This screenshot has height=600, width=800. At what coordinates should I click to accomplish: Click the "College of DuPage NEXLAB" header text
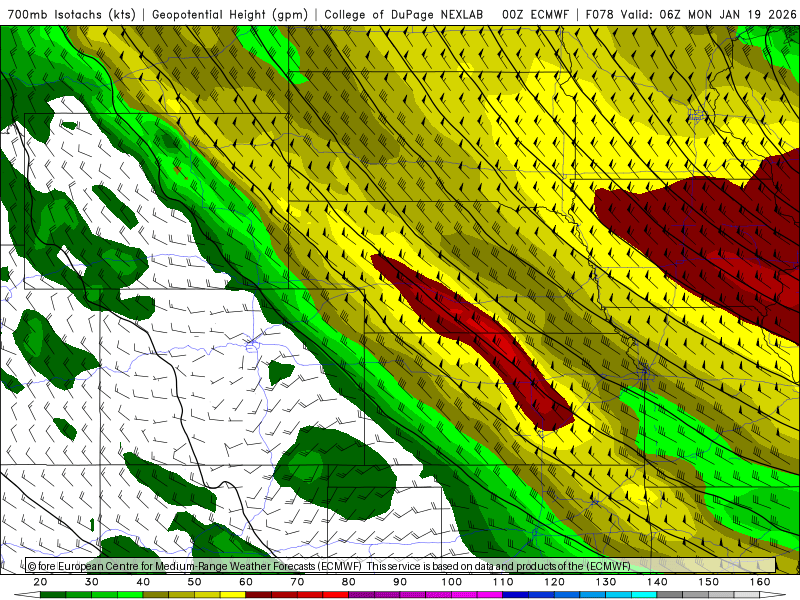[x=404, y=14]
